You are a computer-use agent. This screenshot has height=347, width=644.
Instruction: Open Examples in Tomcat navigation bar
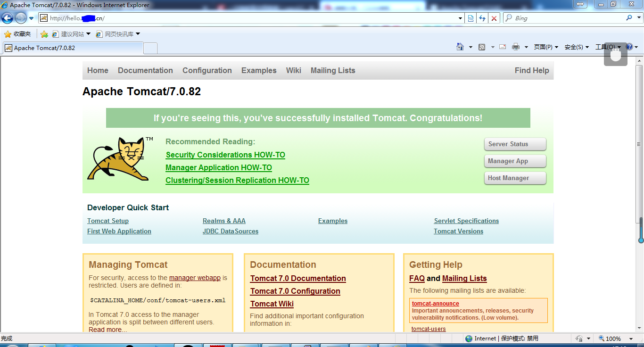tap(259, 70)
